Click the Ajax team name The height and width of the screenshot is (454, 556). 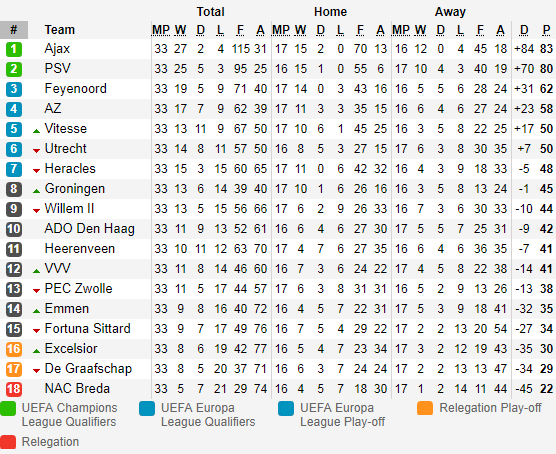click(57, 49)
